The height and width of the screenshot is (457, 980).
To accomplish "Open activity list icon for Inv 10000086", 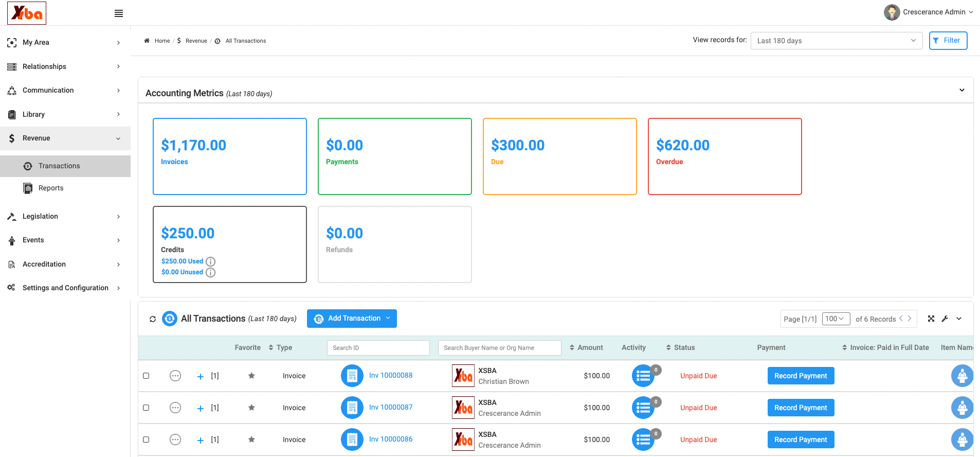I will (643, 440).
